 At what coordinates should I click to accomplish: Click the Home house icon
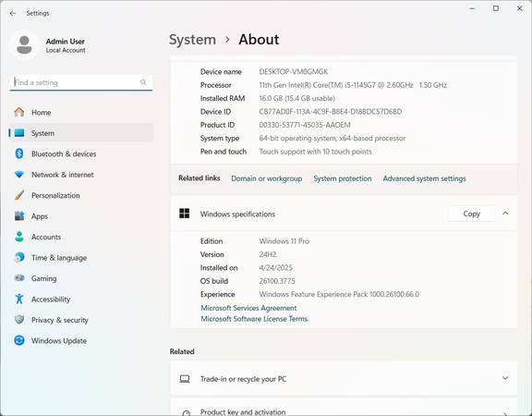pos(19,112)
